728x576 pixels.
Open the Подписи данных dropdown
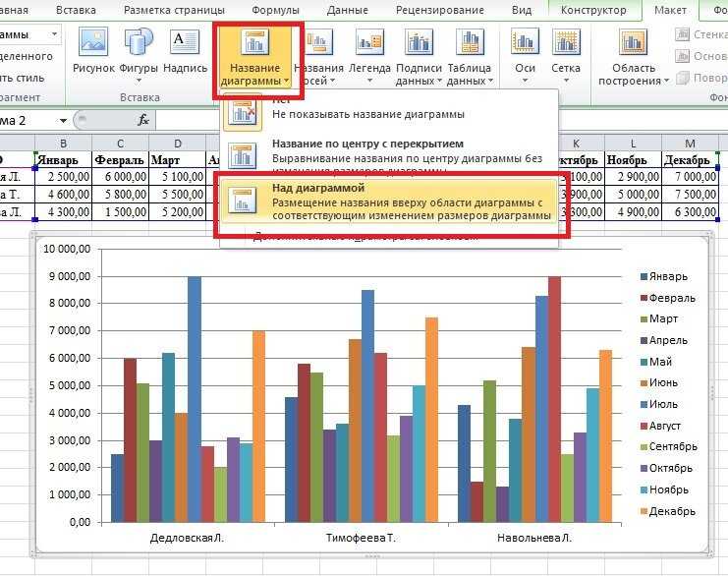(x=419, y=57)
